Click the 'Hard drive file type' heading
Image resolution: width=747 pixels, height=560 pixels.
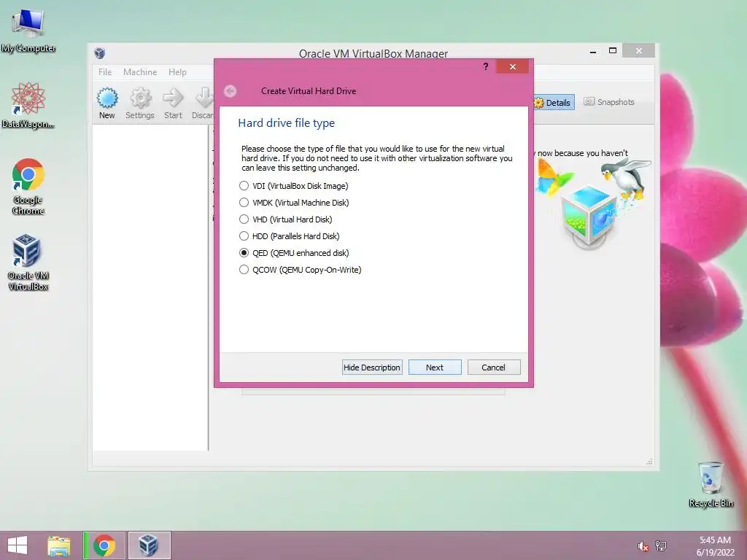tap(286, 122)
